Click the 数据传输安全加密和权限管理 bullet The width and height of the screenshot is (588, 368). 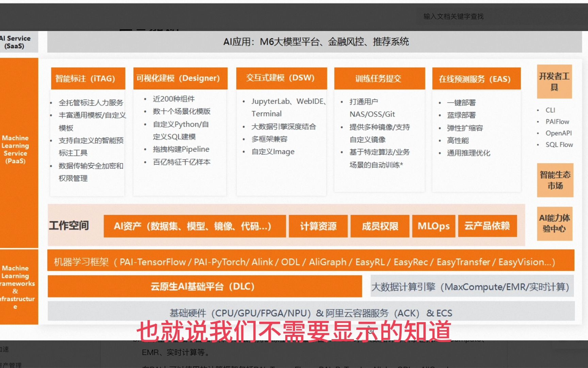[91, 172]
